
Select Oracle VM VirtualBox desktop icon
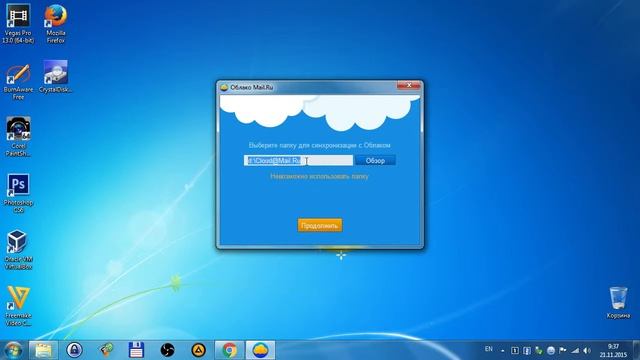[18, 250]
